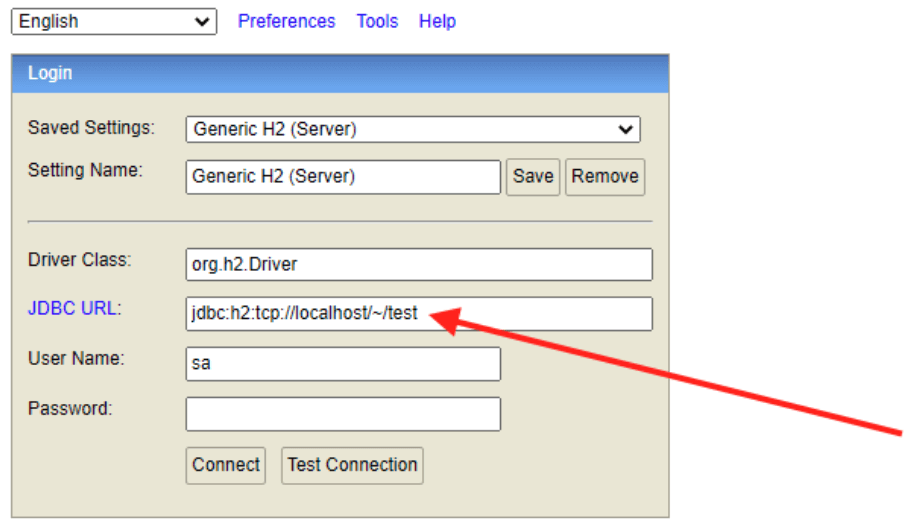The height and width of the screenshot is (530, 918).
Task: Expand the Saved Settings dropdown
Action: pyautogui.click(x=413, y=129)
